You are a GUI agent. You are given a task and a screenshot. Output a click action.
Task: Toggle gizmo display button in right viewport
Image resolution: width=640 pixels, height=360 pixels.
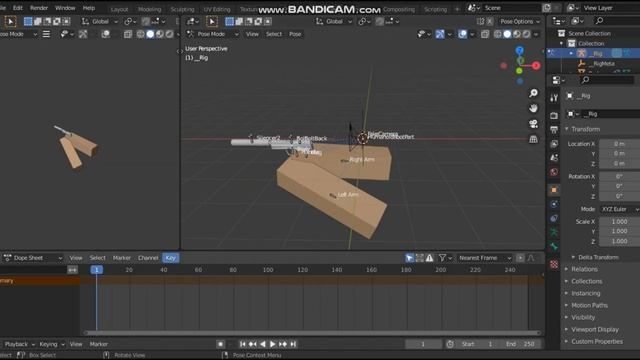point(440,34)
